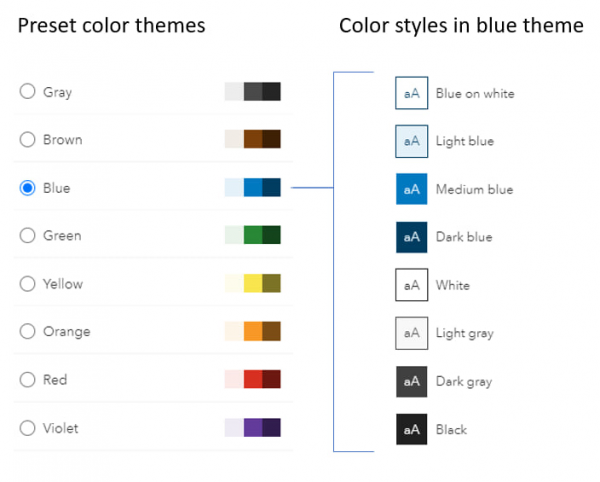Select the Light blue aA style icon
This screenshot has height=482, width=600.
(x=411, y=141)
